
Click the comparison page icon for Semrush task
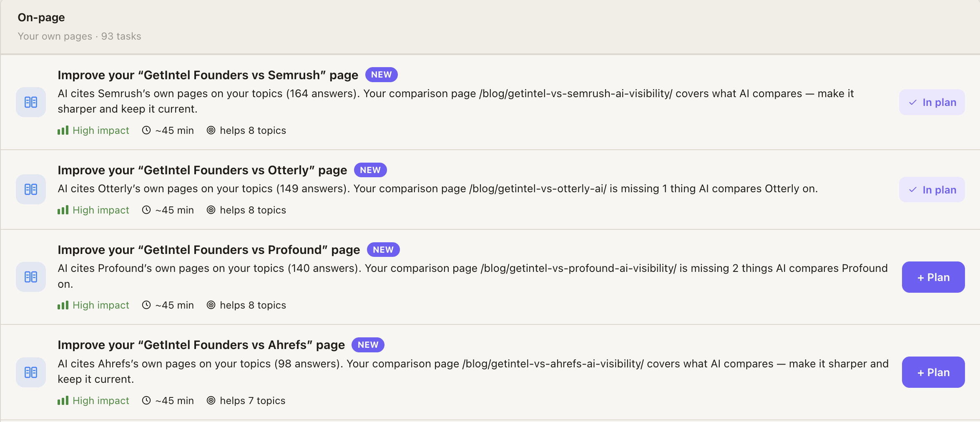coord(31,102)
